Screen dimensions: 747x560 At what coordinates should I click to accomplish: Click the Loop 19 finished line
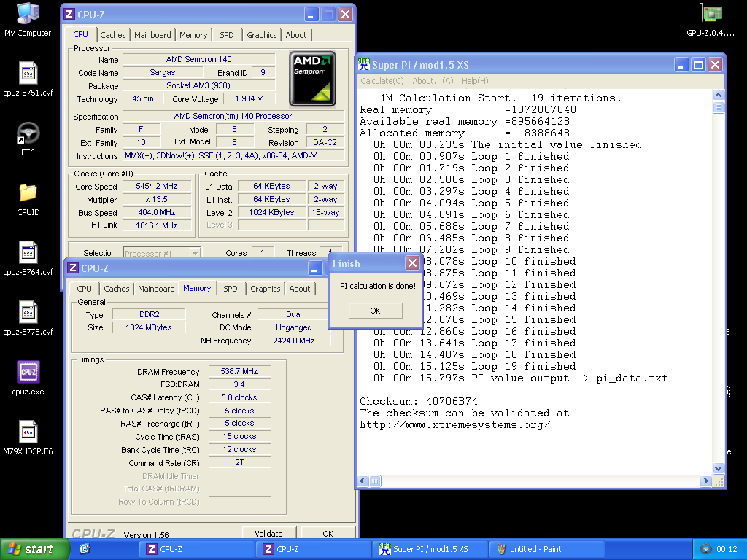pos(474,367)
